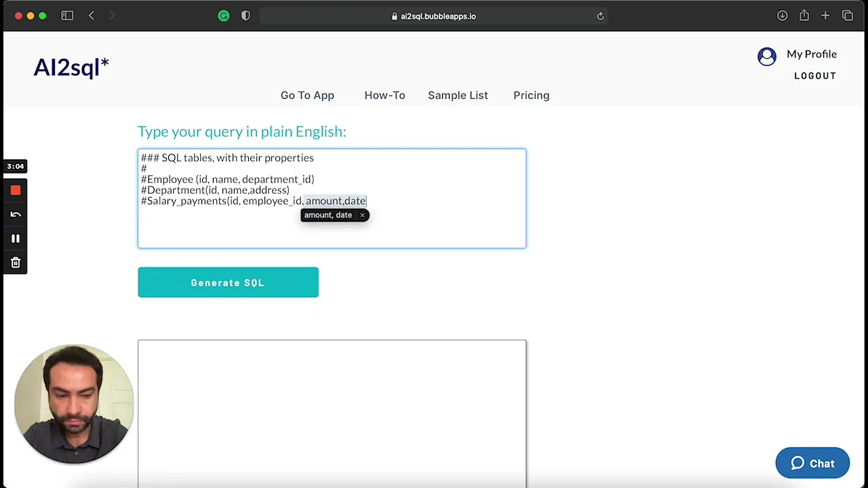This screenshot has width=868, height=488.
Task: Open the Go To App menu item
Action: point(307,96)
